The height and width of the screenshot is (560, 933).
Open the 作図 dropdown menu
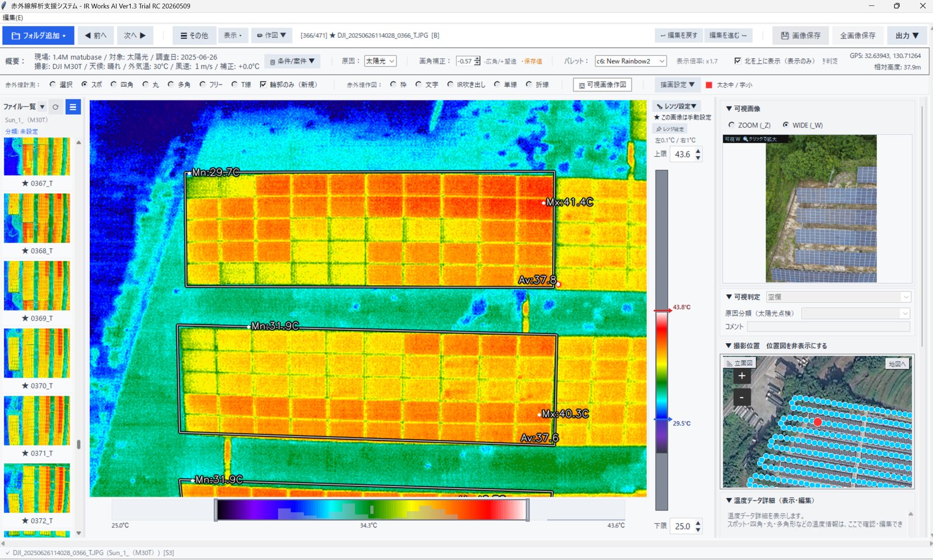point(271,36)
